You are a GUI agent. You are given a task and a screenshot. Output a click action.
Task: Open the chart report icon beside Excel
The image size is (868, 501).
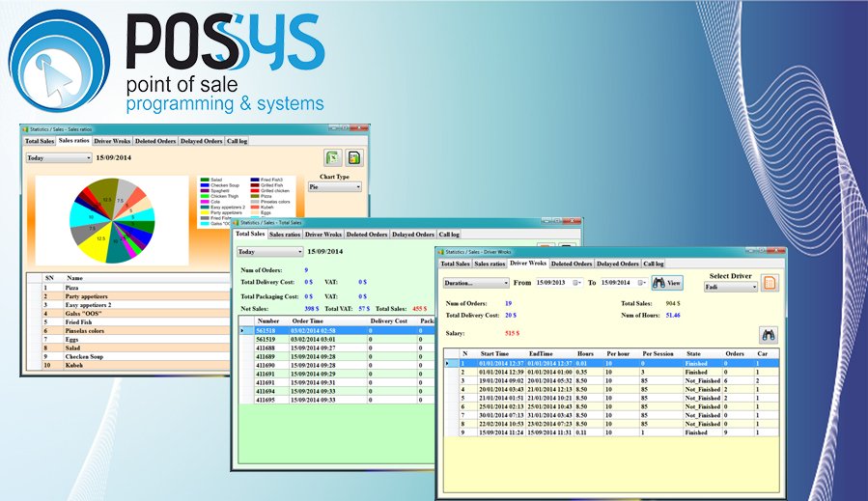tap(354, 157)
